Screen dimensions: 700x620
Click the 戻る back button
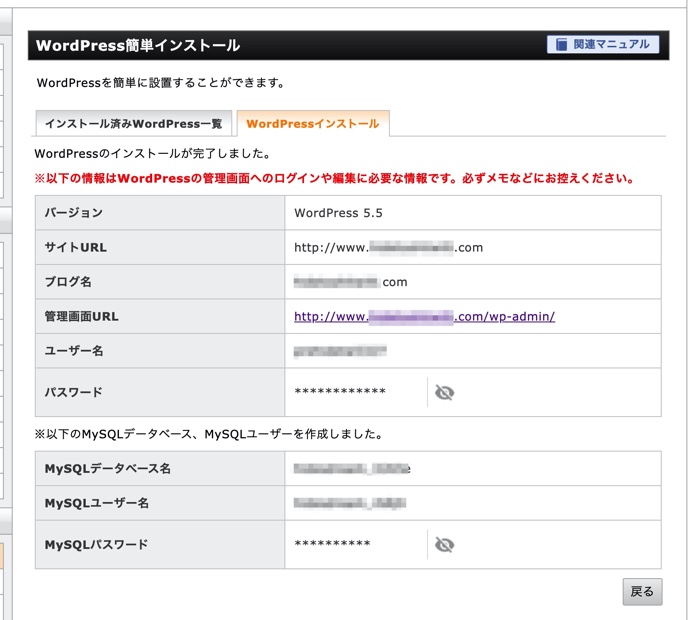coord(642,592)
